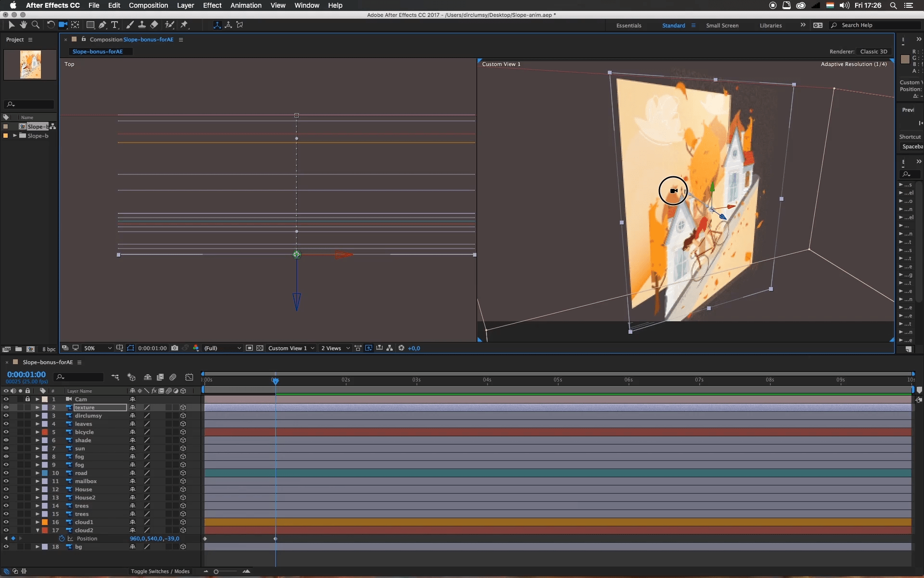Select the Clone Stamp tool
This screenshot has height=578, width=924.
pyautogui.click(x=142, y=25)
